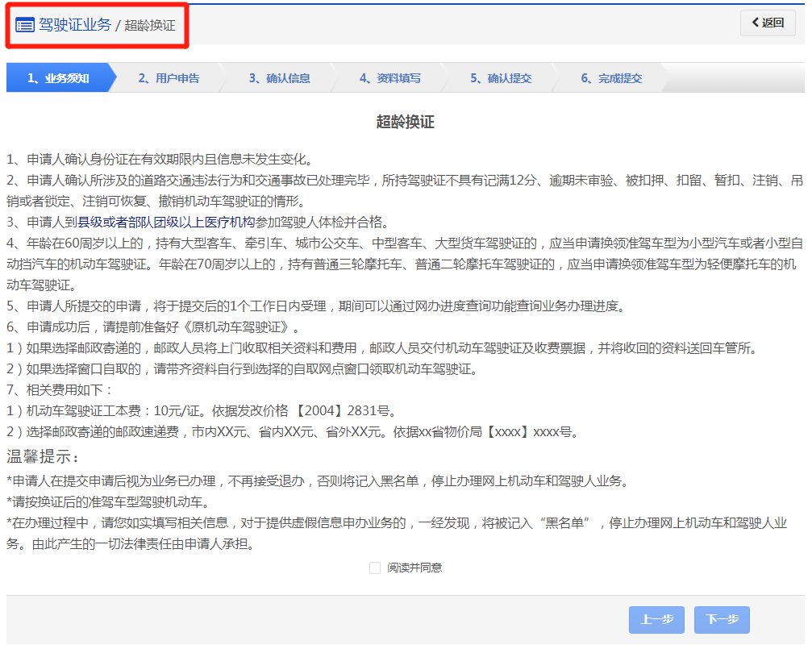Switch to step 3、确认信息
Screen dimensions: 812x649
(279, 78)
